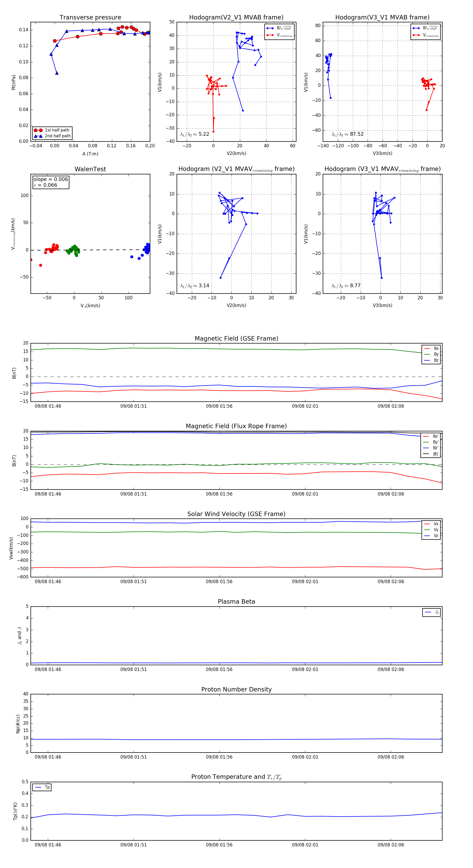This screenshot has width=473, height=868.
Task: Click the Tp legend entry
Action: point(42,788)
